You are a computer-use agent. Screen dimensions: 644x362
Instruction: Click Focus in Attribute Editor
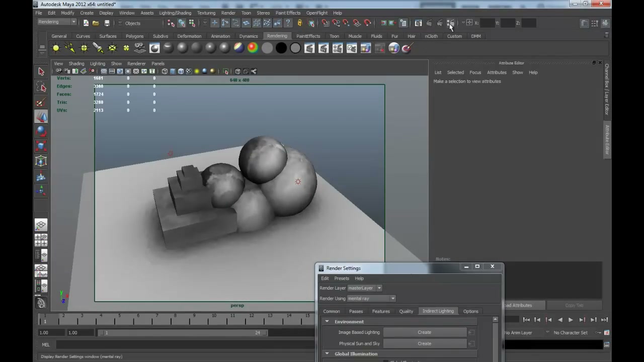pos(475,72)
